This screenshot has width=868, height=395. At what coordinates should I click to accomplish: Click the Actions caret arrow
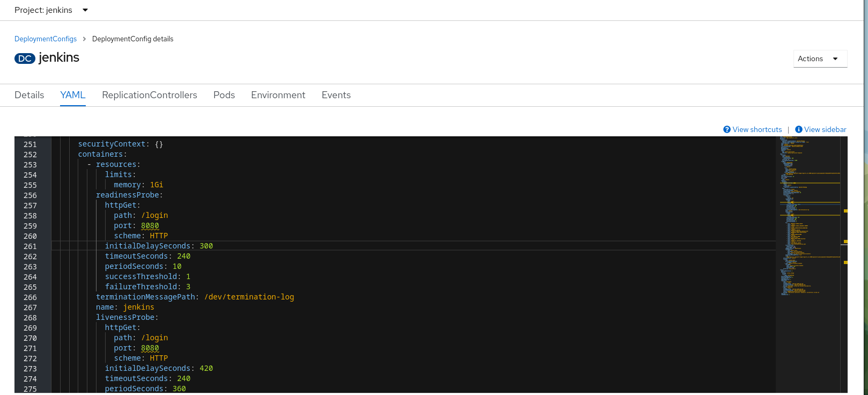(835, 58)
